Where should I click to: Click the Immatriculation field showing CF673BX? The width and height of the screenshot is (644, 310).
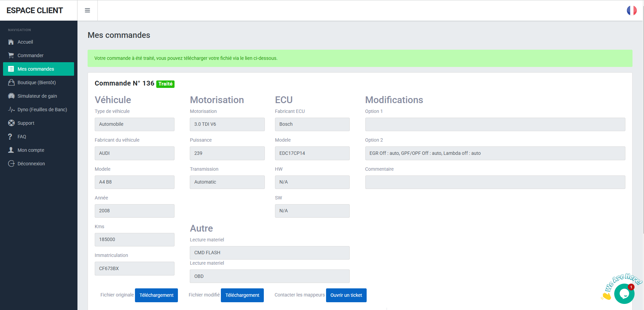134,268
